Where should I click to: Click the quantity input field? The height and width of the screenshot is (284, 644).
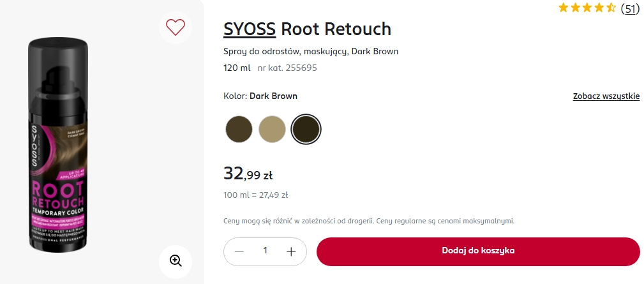[266, 251]
